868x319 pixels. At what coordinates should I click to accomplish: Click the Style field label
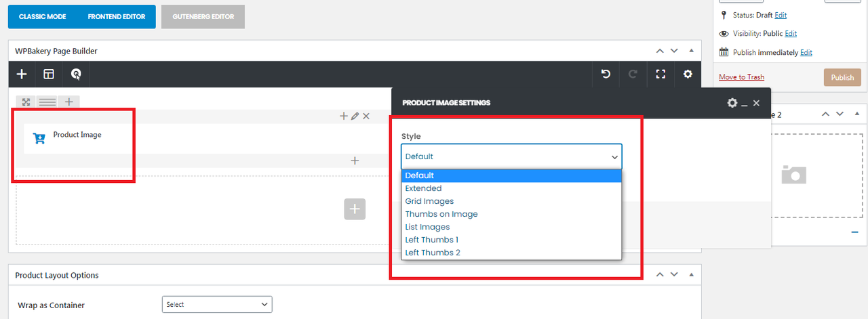(x=411, y=136)
